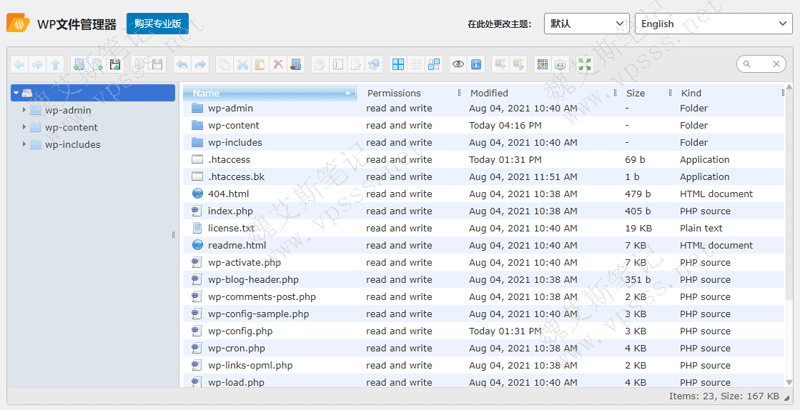Select the wp-config.php file
This screenshot has height=410, width=800.
[483, 331]
